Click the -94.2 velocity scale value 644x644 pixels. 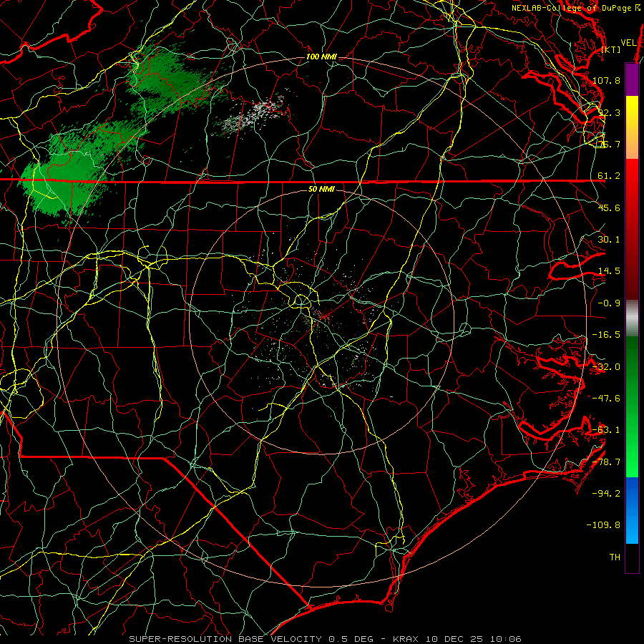[x=607, y=493]
